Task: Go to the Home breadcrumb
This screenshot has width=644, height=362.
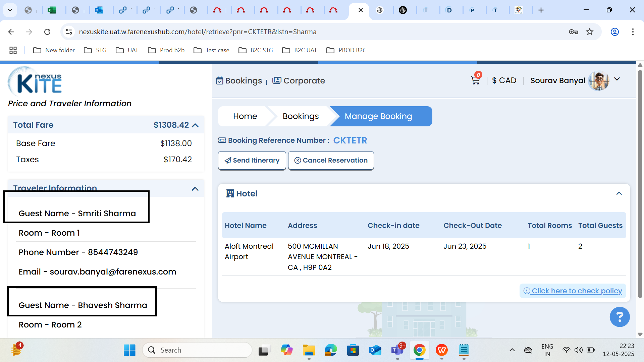Action: coord(245,116)
